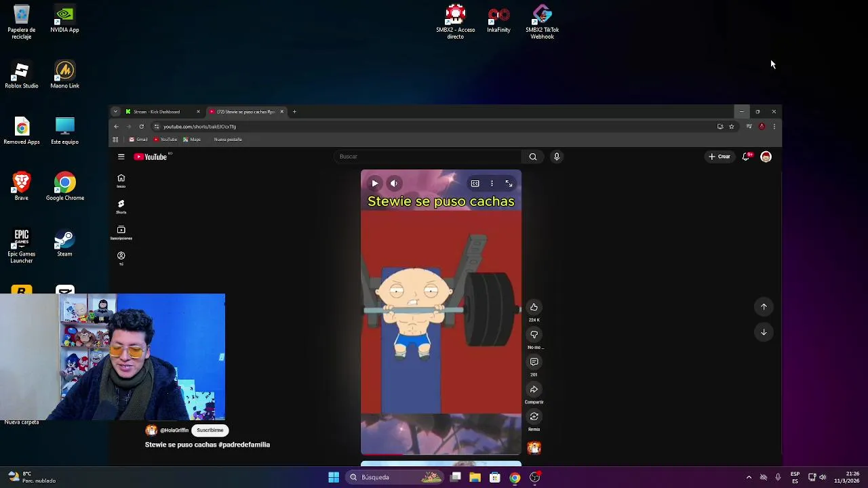Open media controls in browser toolbar
This screenshot has width=868, height=488.
click(749, 127)
